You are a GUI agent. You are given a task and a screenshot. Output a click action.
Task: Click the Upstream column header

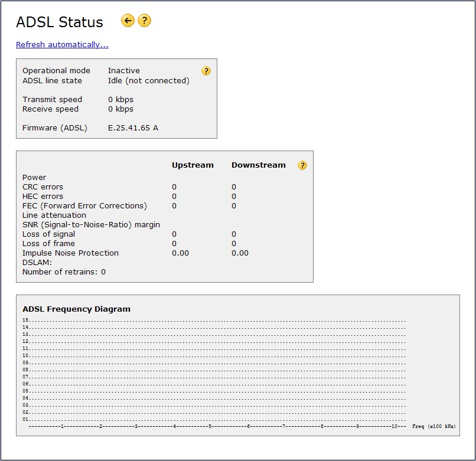pyautogui.click(x=193, y=165)
